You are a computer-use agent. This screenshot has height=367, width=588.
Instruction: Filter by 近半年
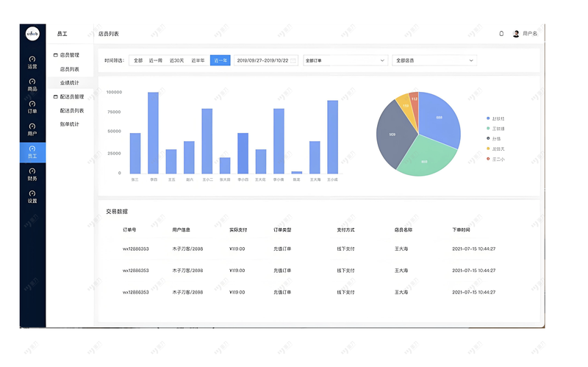(198, 60)
